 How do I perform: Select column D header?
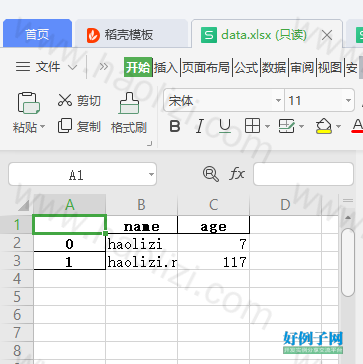click(x=285, y=205)
